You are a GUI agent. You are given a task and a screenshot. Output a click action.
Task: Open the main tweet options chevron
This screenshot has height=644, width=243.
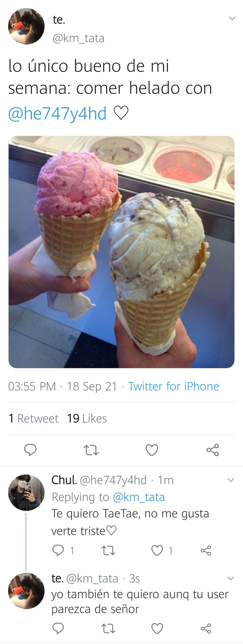[x=232, y=18]
